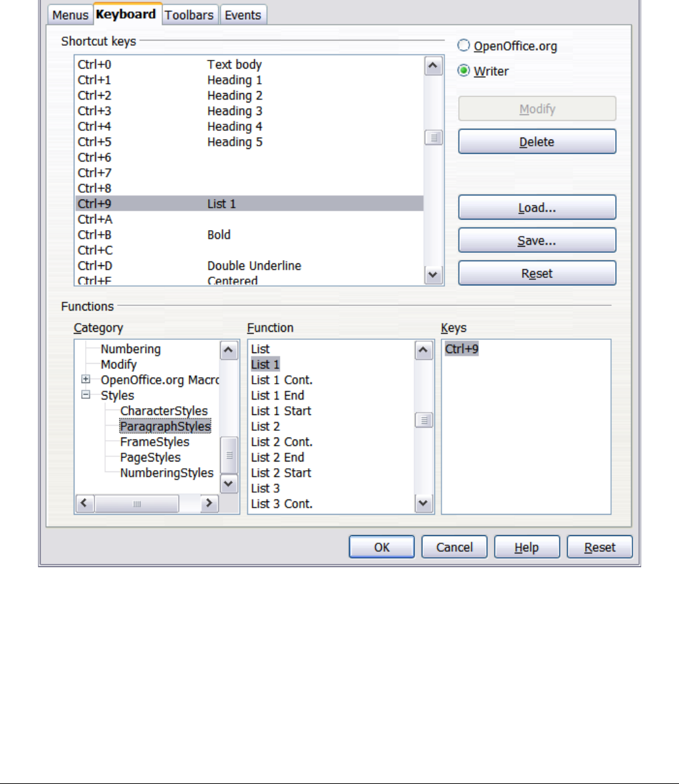679x784 pixels.
Task: Click Reset button at dialog bottom
Action: pos(599,547)
